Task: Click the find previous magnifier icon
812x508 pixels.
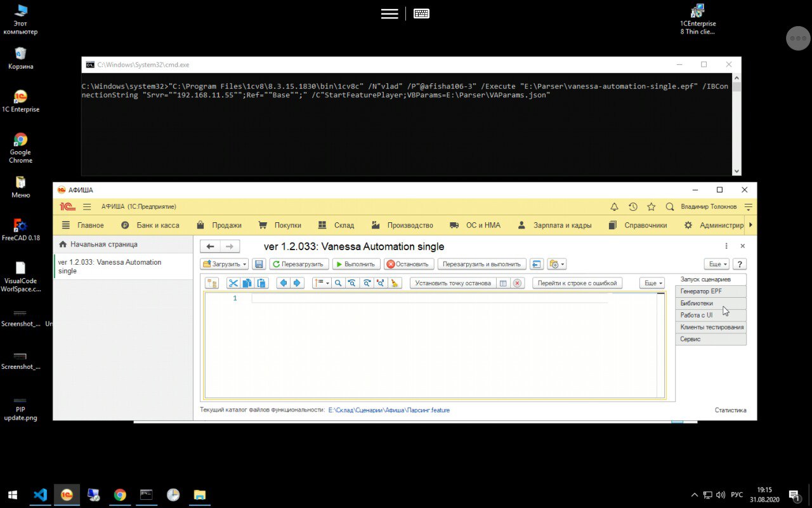Action: (352, 283)
